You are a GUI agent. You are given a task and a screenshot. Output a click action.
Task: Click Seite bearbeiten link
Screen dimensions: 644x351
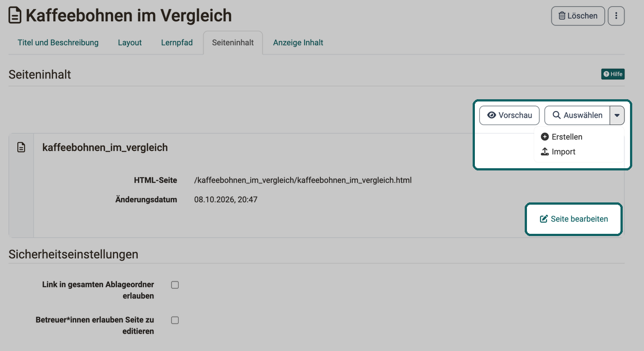tap(573, 219)
